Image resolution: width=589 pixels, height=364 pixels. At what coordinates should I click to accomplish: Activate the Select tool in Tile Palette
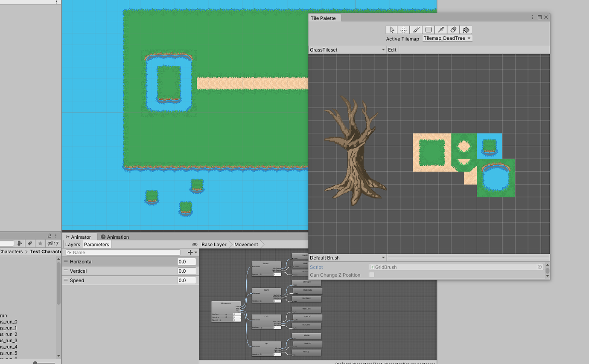(x=391, y=29)
